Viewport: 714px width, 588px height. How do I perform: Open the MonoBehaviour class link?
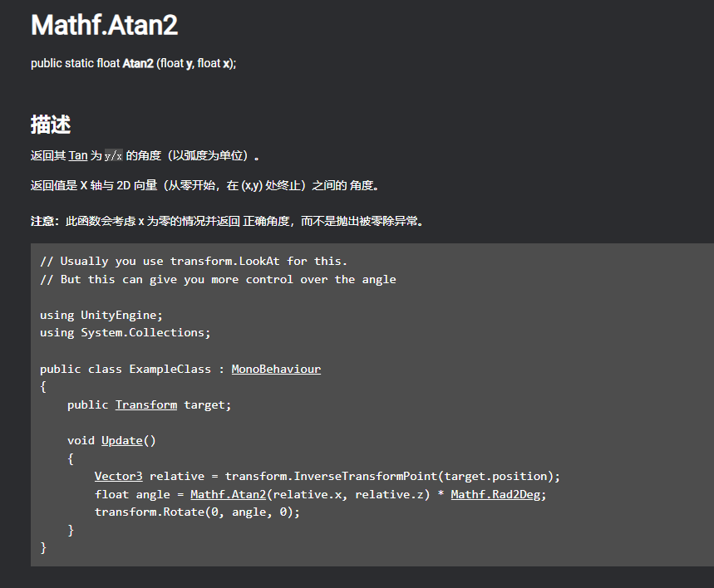point(276,369)
